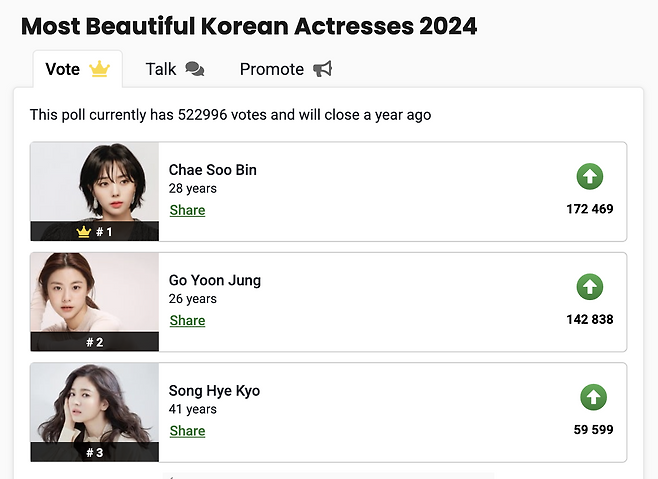Image resolution: width=658 pixels, height=479 pixels.
Task: Click the crown icon on rank #1 badge
Action: tap(84, 232)
